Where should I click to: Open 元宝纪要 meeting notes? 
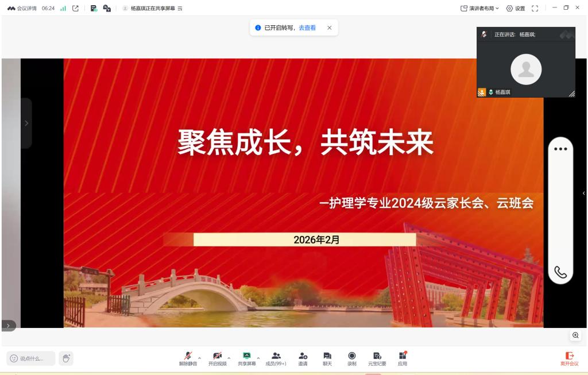[377, 358]
